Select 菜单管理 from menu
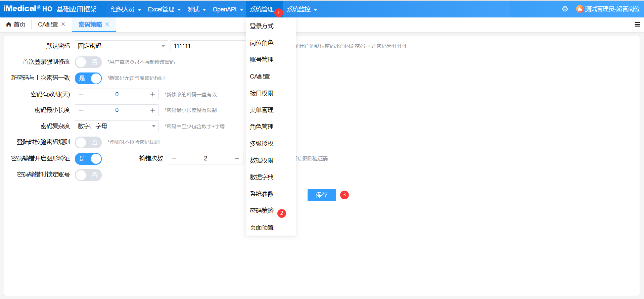644x299 pixels. point(271,110)
